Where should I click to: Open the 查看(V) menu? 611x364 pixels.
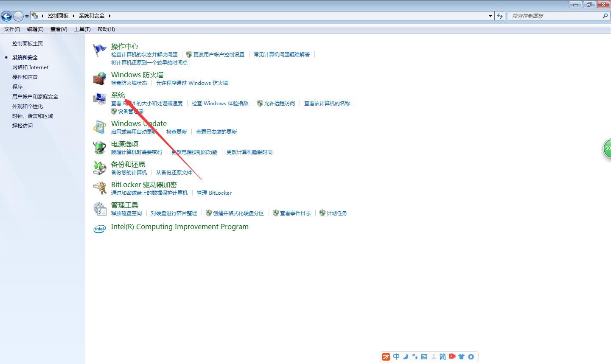point(59,29)
